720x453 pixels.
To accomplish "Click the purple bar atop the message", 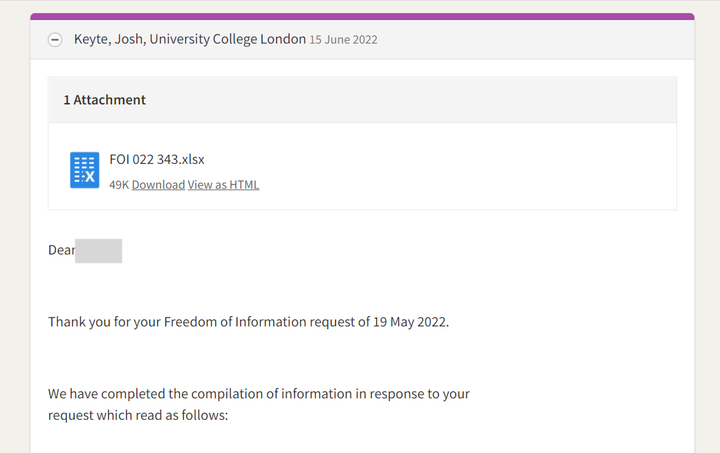I will [x=362, y=16].
